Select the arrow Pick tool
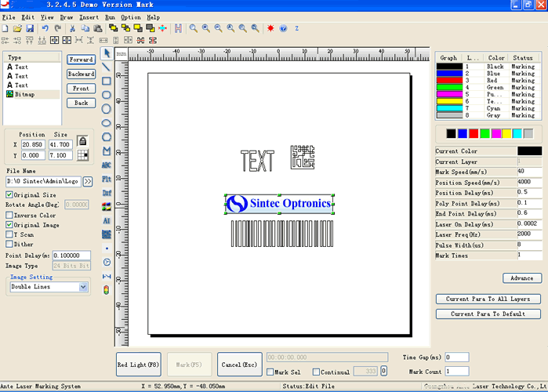This screenshot has height=392, width=548. click(x=107, y=53)
